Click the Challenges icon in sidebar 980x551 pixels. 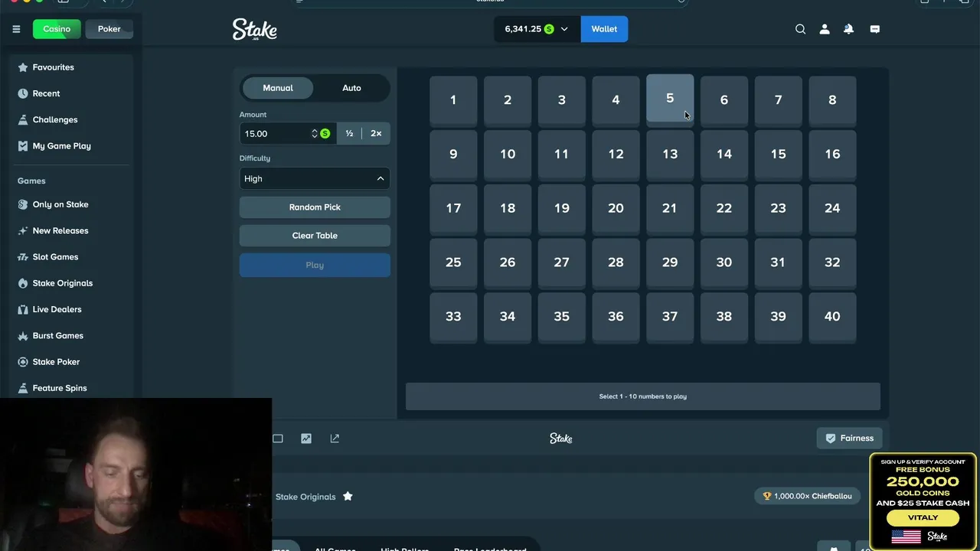[x=23, y=119]
